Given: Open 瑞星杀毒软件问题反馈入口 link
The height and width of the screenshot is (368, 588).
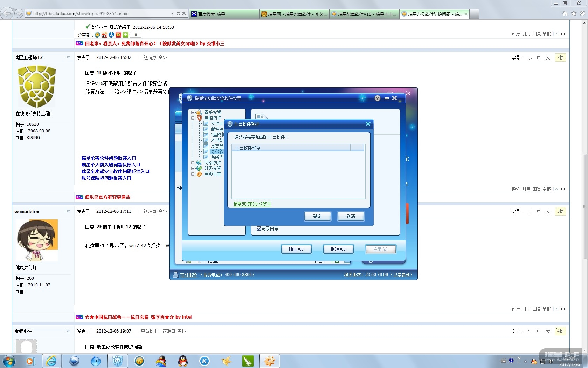Looking at the screenshot, I should click(x=109, y=158).
